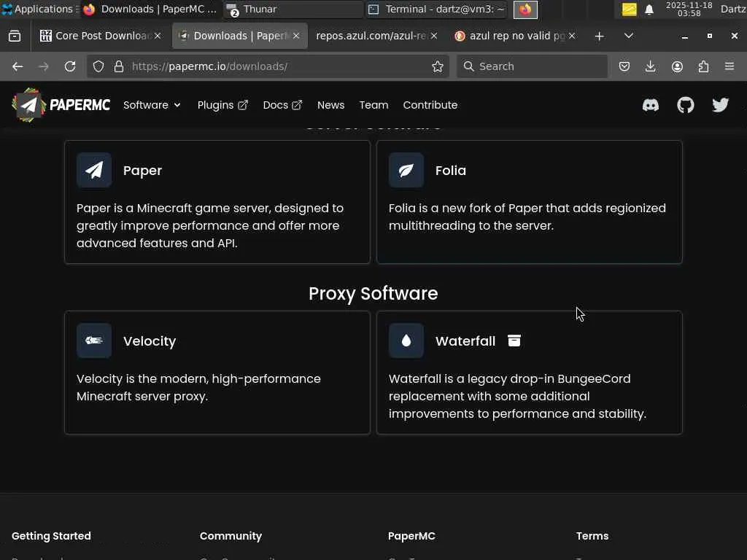Click the shield tracking protection icon

98,66
